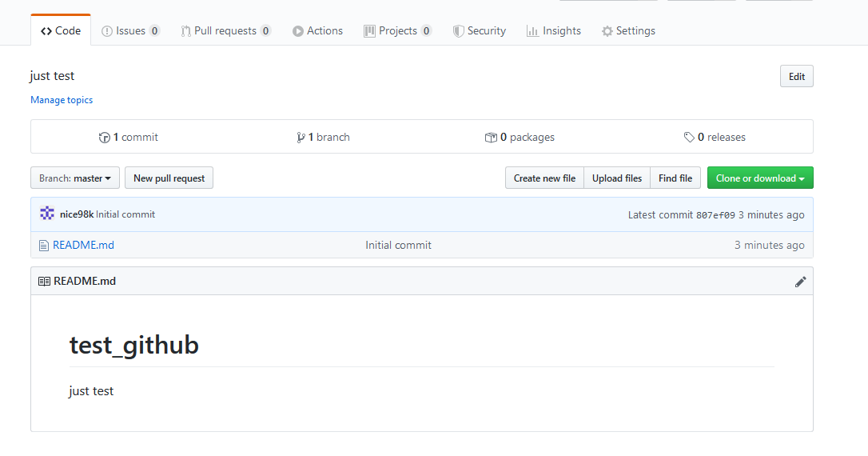Click New pull request button
The height and width of the screenshot is (456, 868).
pyautogui.click(x=169, y=178)
